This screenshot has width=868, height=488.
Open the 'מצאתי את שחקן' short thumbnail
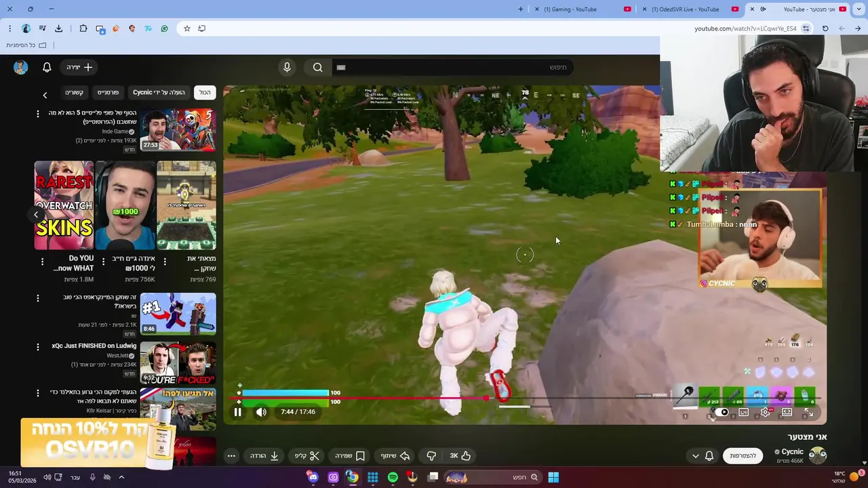tap(186, 205)
